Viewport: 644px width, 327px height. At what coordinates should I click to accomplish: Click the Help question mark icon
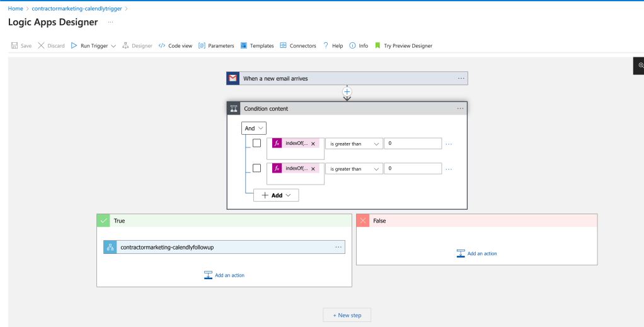pyautogui.click(x=326, y=45)
